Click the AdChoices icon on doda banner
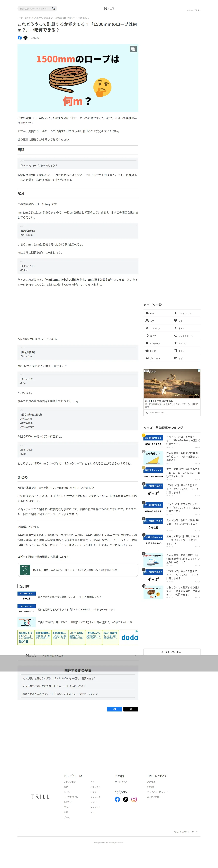The width and height of the screenshot is (218, 868). tap(137, 631)
